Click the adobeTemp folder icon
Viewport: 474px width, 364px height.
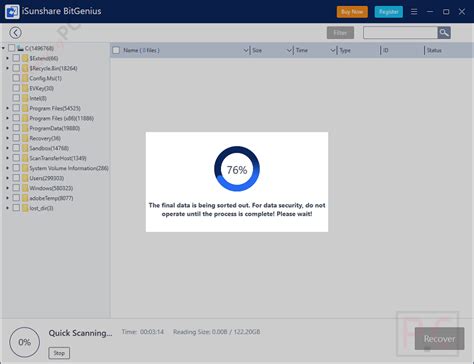click(25, 198)
